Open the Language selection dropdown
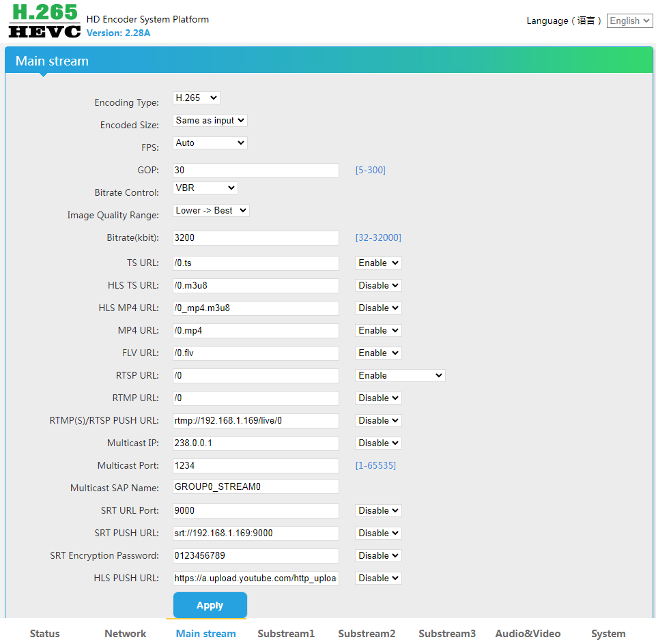The image size is (656, 644). (x=629, y=20)
